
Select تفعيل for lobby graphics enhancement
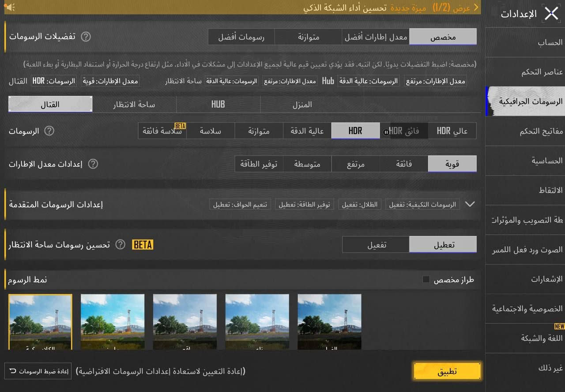coord(376,245)
